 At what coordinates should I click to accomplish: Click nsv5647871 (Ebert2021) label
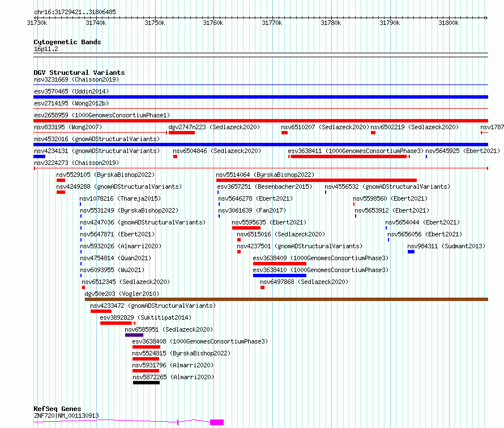[117, 234]
